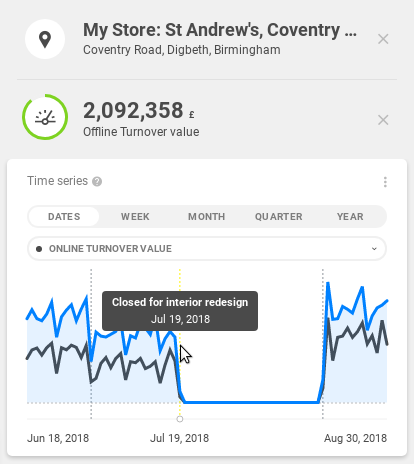
Task: Click the Closed for interior redesign tooltip
Action: [180, 311]
